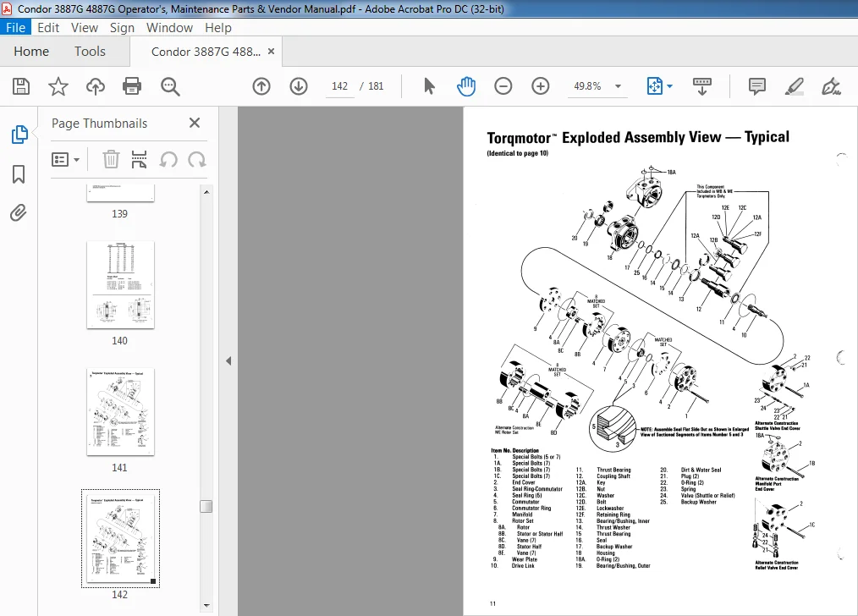Show the Page Thumbnails panel in the sidebar
Viewport: 858px width, 616px height.
(19, 134)
